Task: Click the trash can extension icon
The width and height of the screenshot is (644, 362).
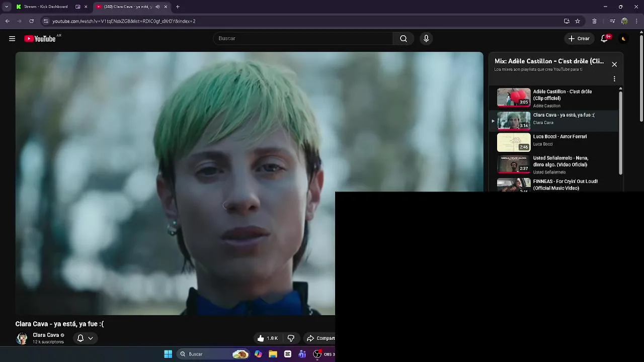Action: [x=594, y=21]
